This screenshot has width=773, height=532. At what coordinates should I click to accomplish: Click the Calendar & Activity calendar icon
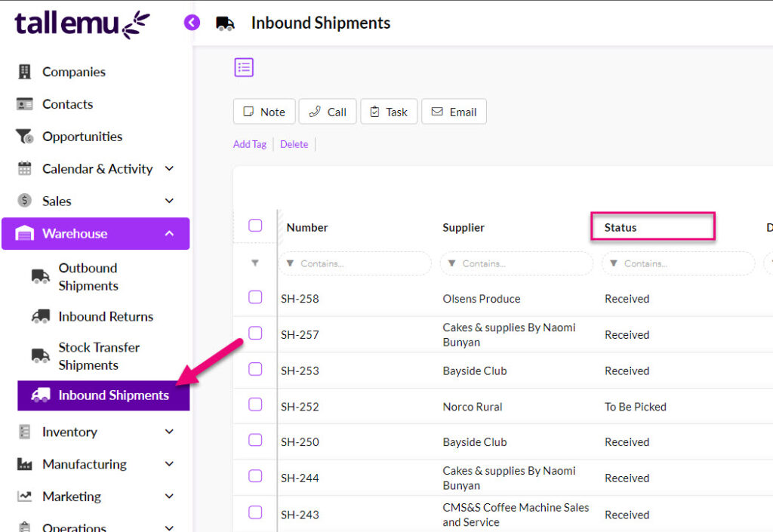24,169
